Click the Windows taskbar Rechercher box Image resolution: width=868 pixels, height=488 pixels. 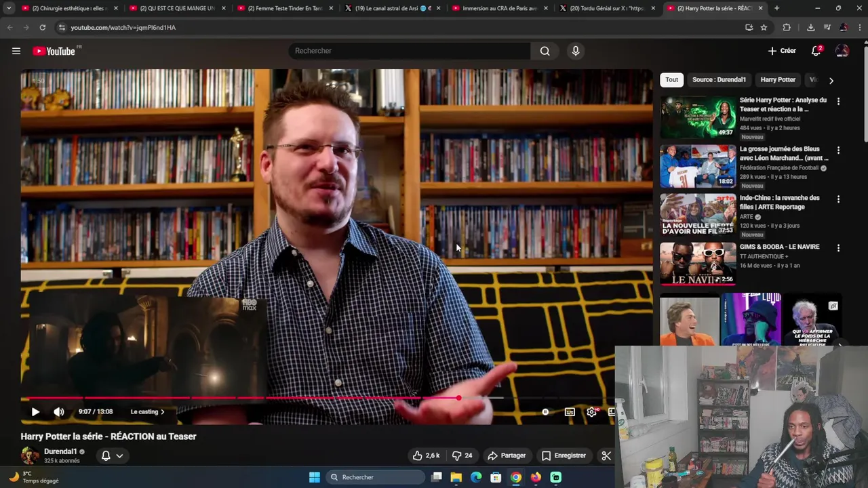[376, 477]
